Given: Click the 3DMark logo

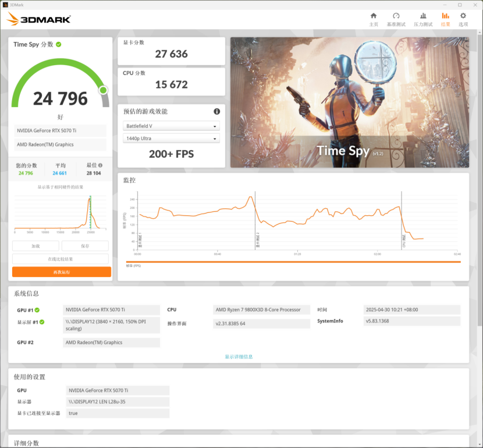Looking at the screenshot, I should 38,19.
